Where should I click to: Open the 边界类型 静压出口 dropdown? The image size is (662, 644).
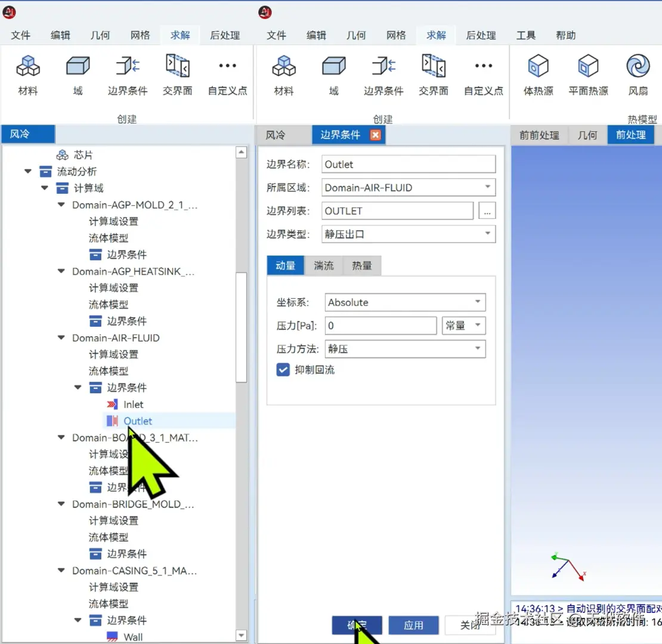(x=487, y=233)
